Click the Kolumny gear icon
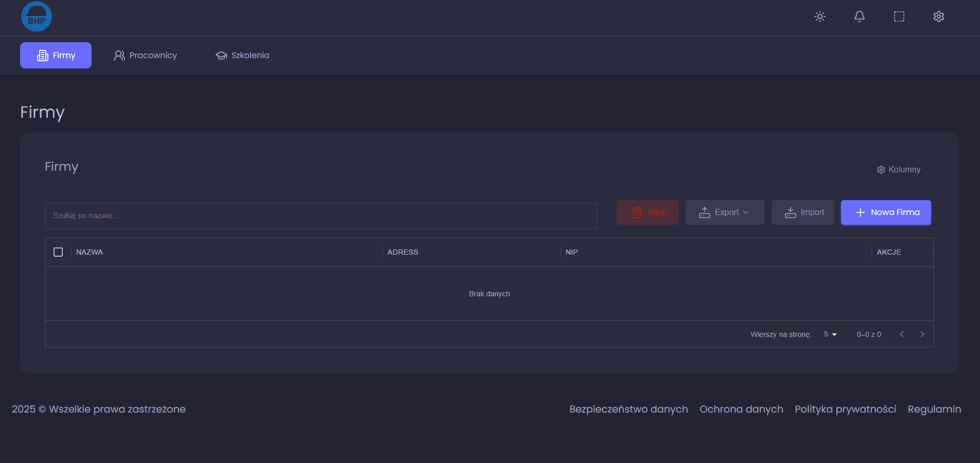Image resolution: width=980 pixels, height=463 pixels. (x=881, y=170)
